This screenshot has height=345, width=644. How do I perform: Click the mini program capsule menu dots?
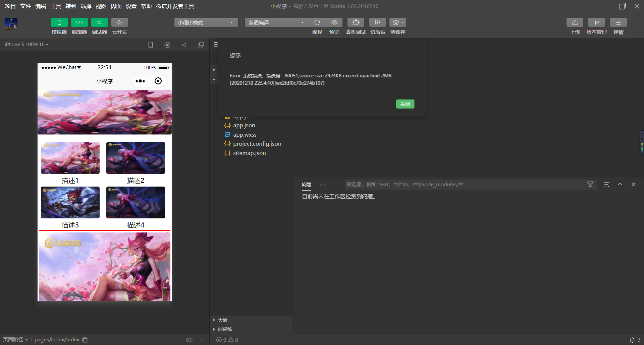[x=140, y=81]
